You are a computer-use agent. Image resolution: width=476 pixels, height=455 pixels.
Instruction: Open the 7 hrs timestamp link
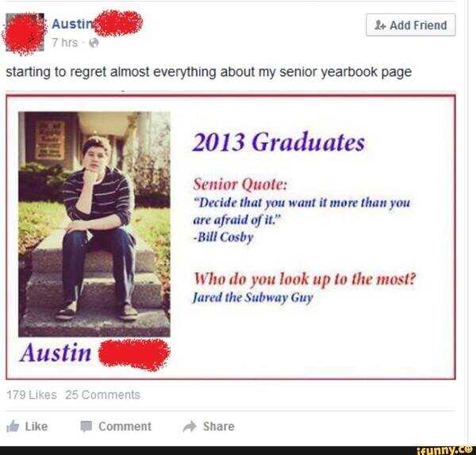pyautogui.click(x=65, y=43)
